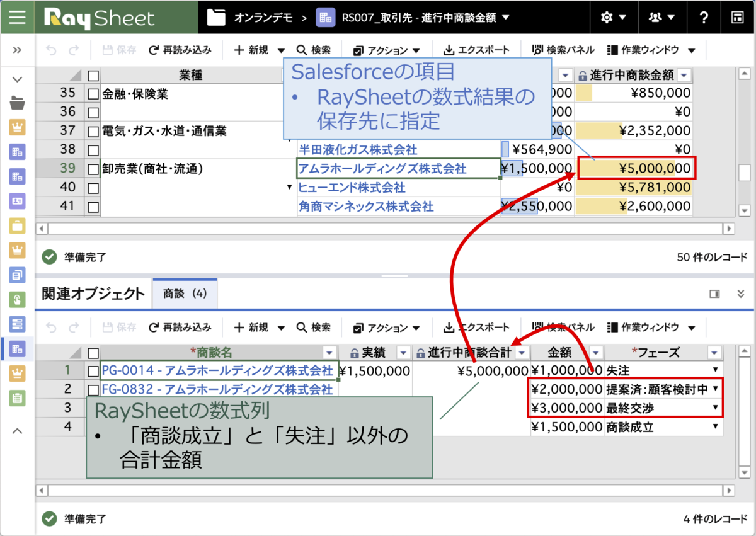Click 再読み込み in the 商談 toolbar

(x=180, y=328)
